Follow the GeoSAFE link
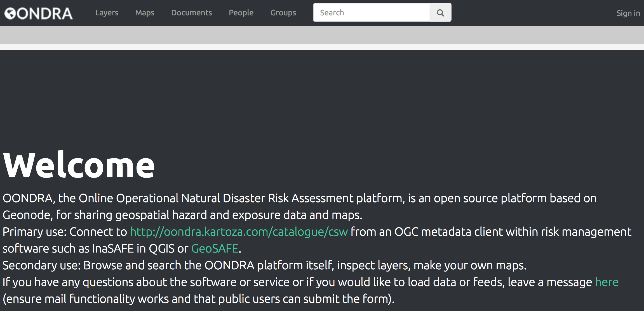This screenshot has width=644, height=311. tap(215, 249)
